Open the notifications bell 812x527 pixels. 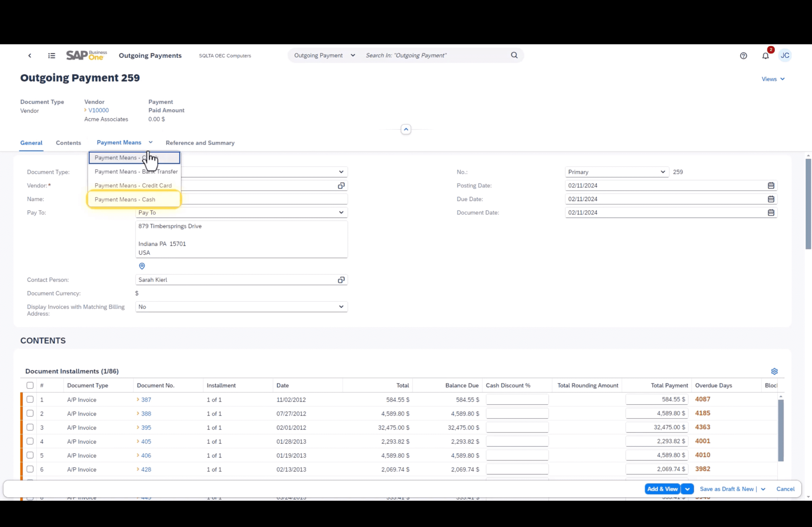[765, 55]
